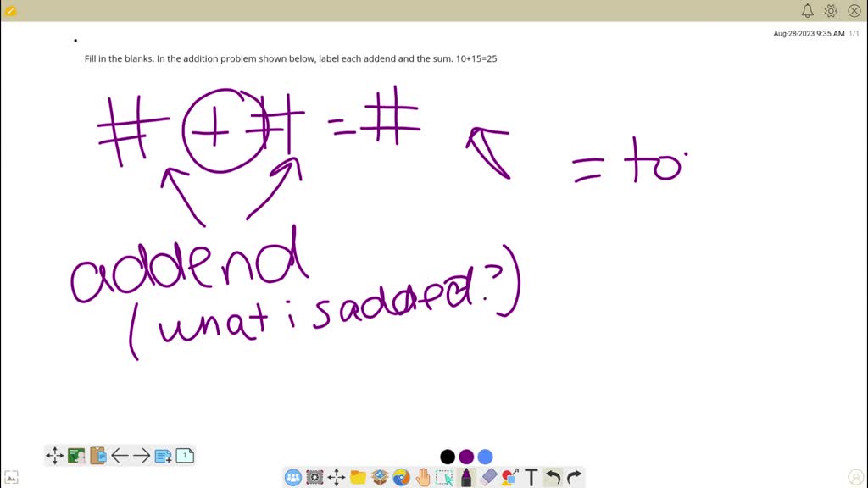Screen dimensions: 868x488
Task: Select the black pen color
Action: (447, 457)
